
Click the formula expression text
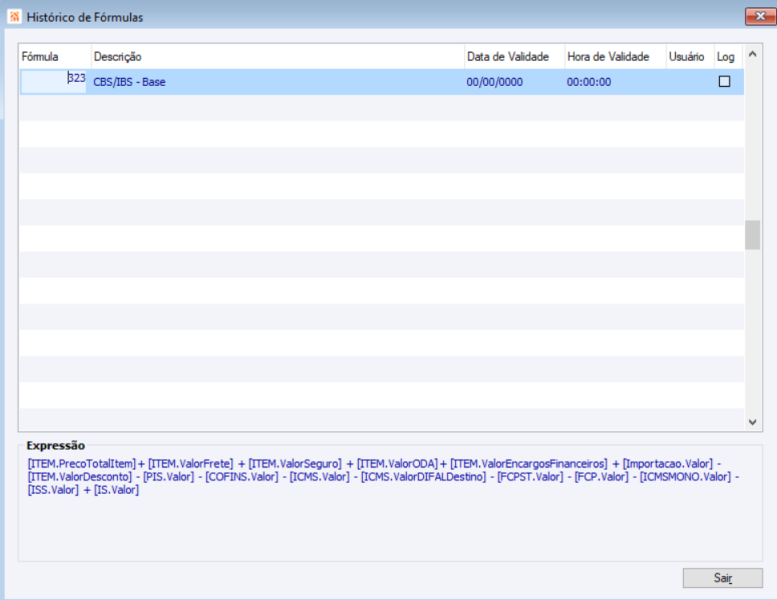point(383,477)
